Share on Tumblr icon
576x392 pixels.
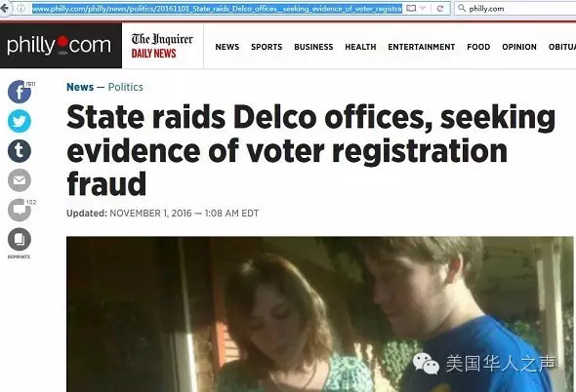(x=20, y=151)
